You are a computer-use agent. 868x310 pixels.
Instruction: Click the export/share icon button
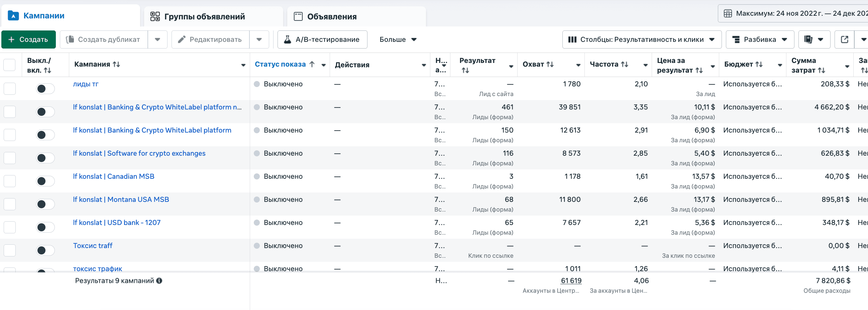[x=844, y=40]
